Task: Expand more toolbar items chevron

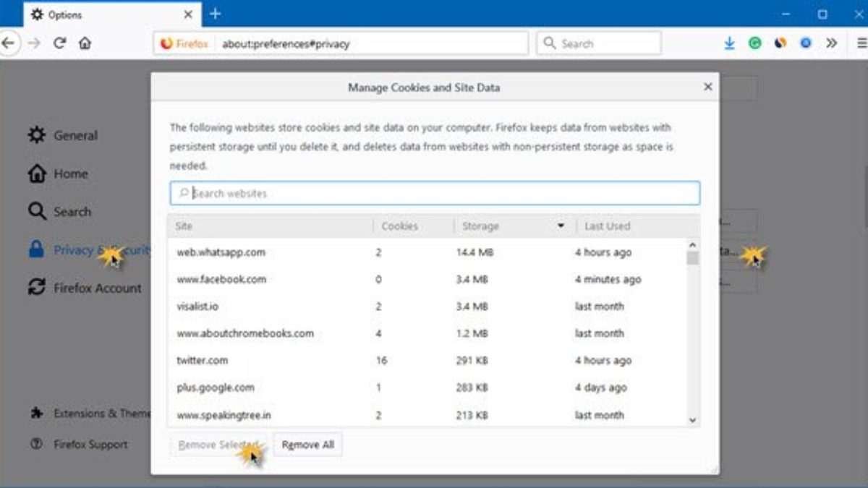Action: tap(832, 43)
